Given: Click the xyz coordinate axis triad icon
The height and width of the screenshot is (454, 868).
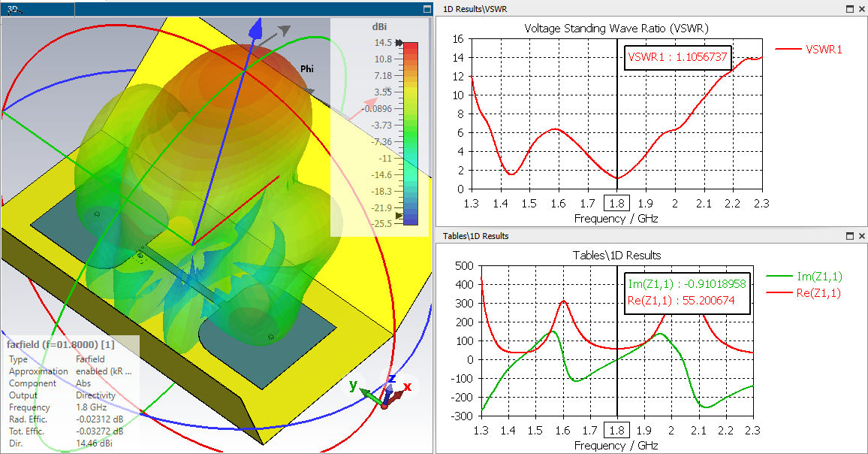Looking at the screenshot, I should [x=386, y=392].
